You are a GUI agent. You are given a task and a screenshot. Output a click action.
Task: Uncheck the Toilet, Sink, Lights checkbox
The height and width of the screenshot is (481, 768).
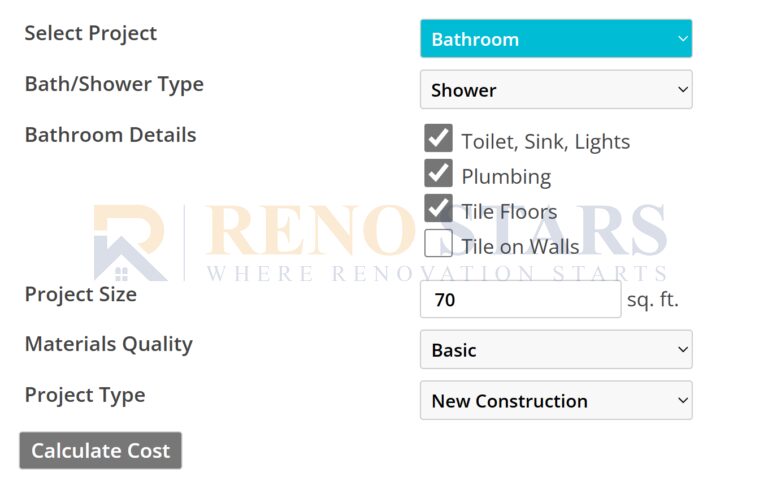[x=438, y=139]
